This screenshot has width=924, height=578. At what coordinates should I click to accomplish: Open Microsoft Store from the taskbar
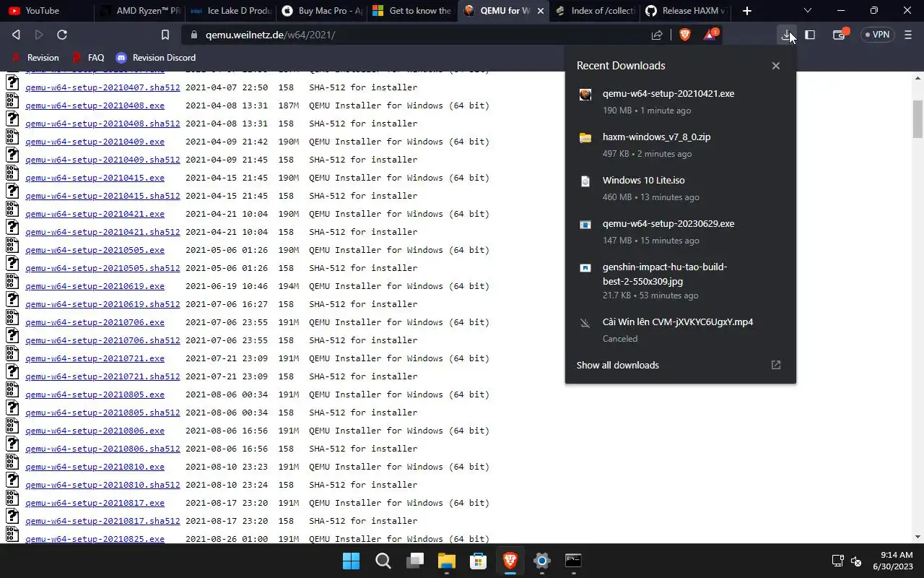479,561
